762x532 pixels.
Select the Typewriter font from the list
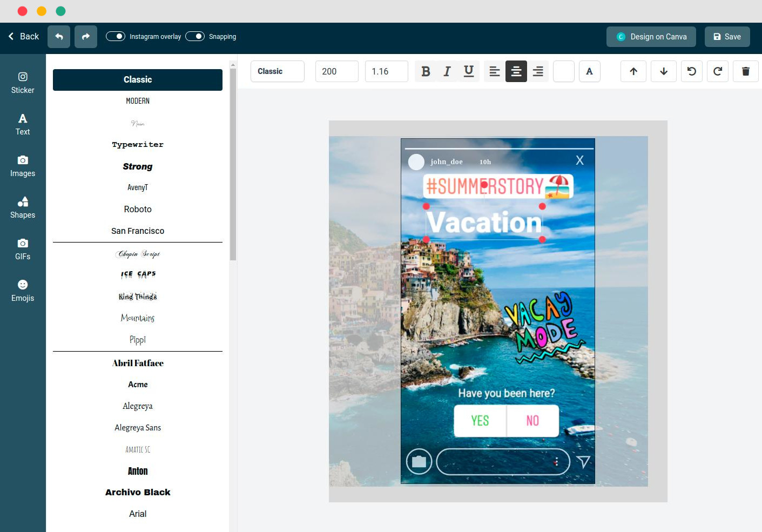click(x=138, y=144)
